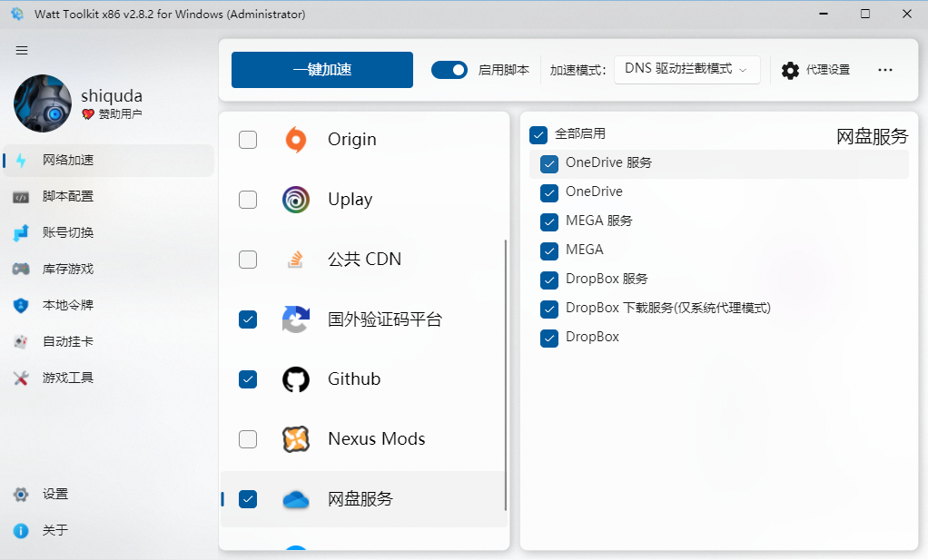Open 脚本配置 page
Viewport: 928px width, 560px height.
click(x=68, y=196)
